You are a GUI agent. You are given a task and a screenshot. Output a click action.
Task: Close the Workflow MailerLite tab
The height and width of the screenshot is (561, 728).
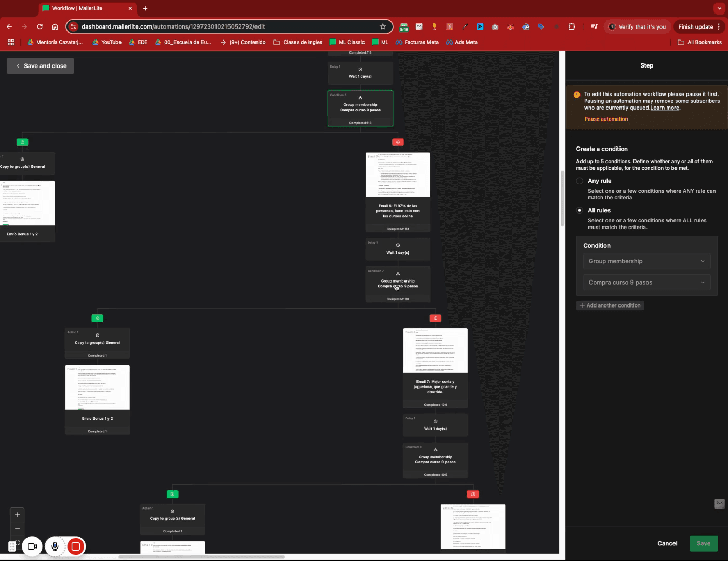click(x=130, y=8)
